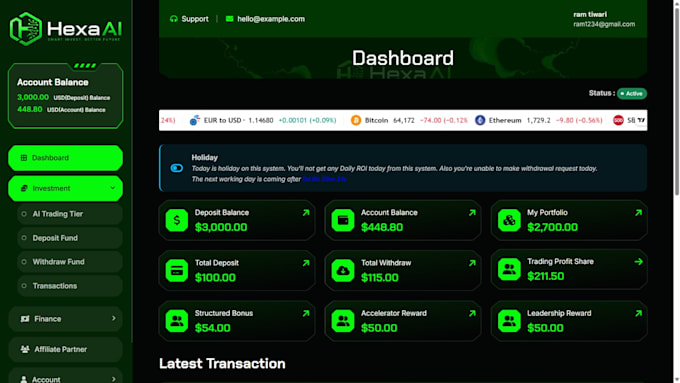The width and height of the screenshot is (680, 383).
Task: Click the Finance flag icon
Action: pos(25,319)
